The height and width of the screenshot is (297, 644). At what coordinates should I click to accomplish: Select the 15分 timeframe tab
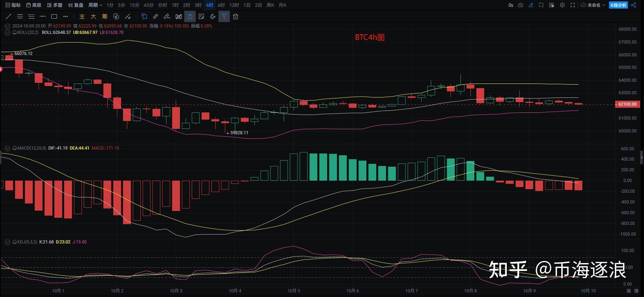(134, 5)
